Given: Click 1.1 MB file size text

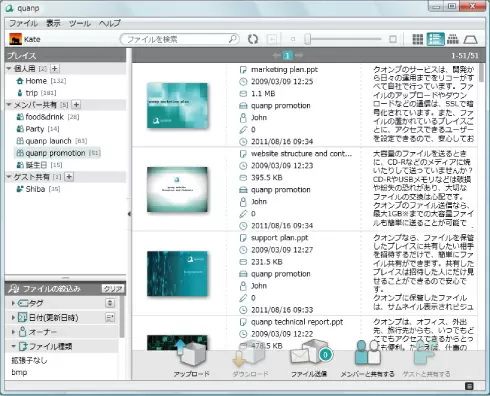Looking at the screenshot, I should (x=263, y=94).
